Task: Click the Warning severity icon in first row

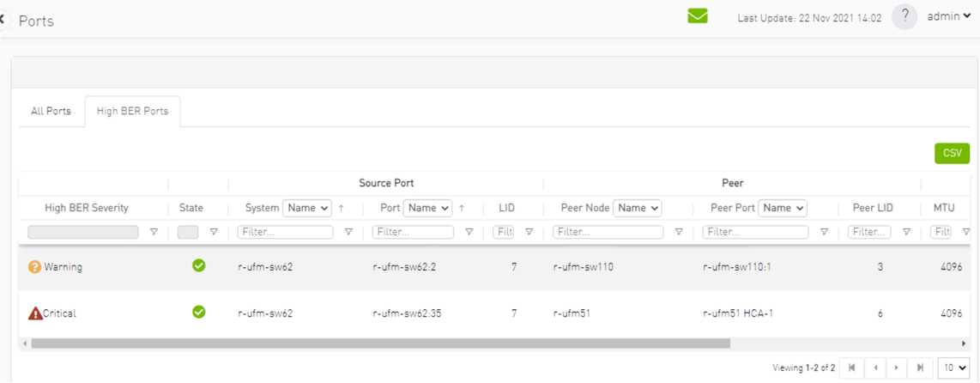Action: click(35, 267)
